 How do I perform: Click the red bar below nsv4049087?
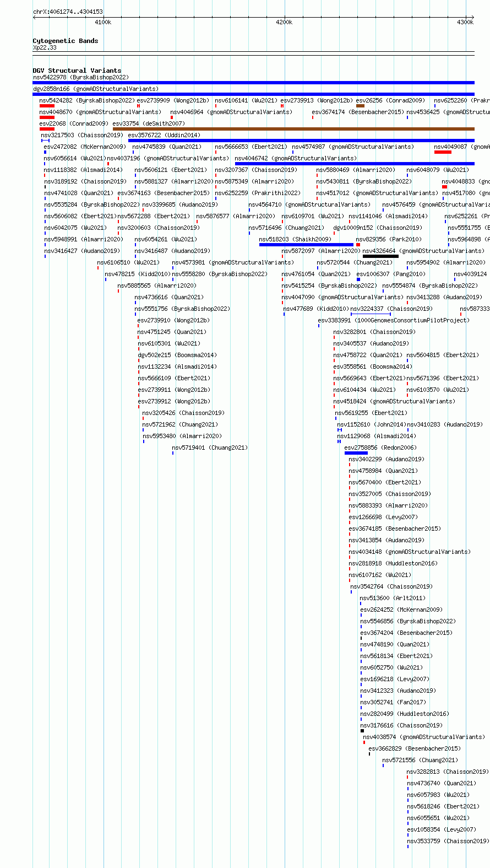coord(443,152)
